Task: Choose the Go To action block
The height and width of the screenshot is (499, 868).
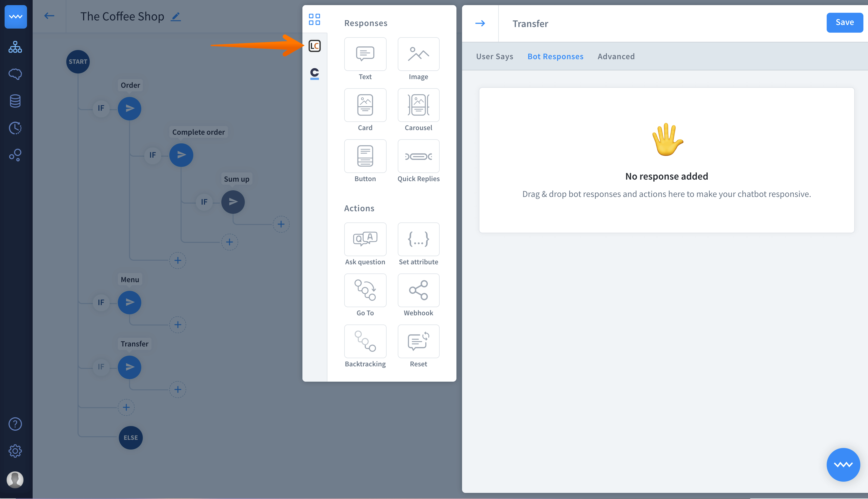Action: click(365, 290)
